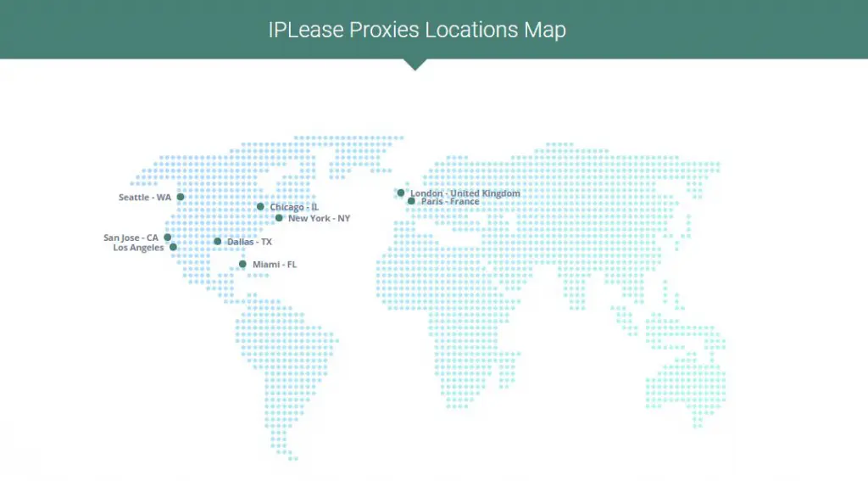Click the 'IPLease Proxies Locations Map' heading

click(x=417, y=30)
